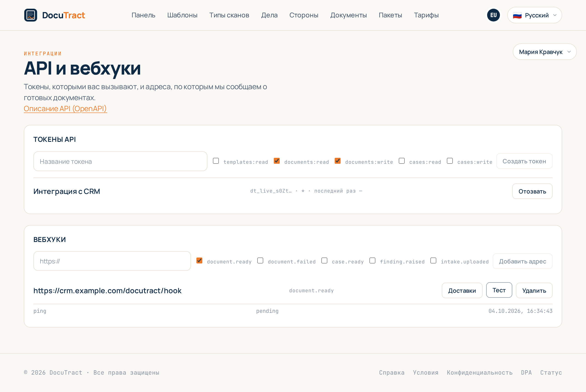Send a test with the Тест button

pyautogui.click(x=499, y=290)
